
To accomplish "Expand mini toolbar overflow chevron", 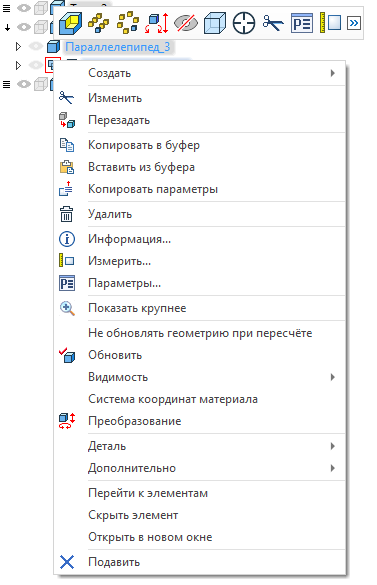I will coord(354,23).
